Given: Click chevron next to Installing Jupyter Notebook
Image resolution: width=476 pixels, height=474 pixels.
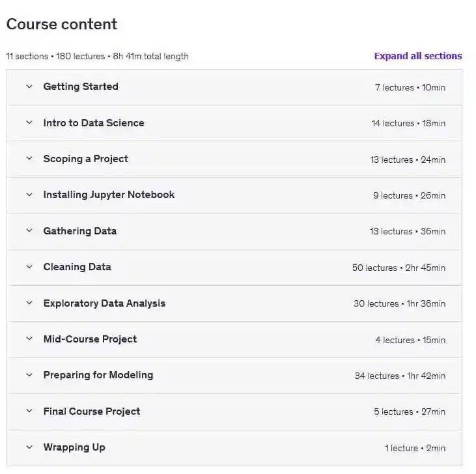Looking at the screenshot, I should 29,195.
